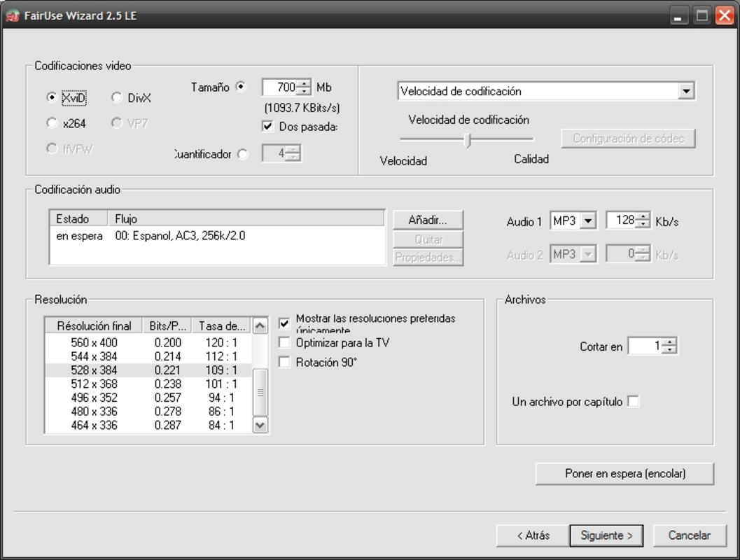The image size is (740, 560).
Task: Select the XviD codec radio button
Action: click(x=51, y=97)
